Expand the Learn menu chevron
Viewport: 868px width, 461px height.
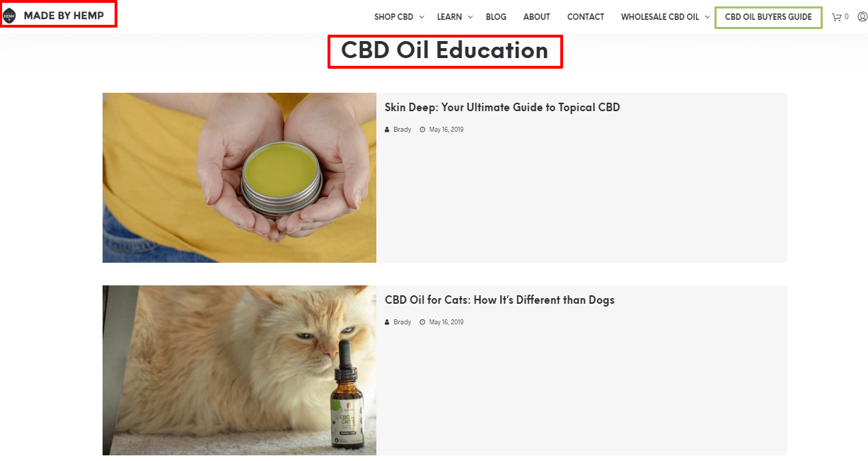click(470, 17)
